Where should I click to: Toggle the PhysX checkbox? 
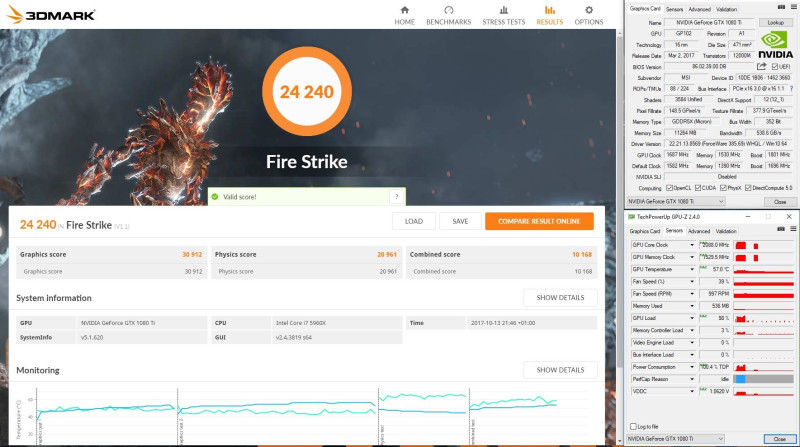click(x=723, y=188)
